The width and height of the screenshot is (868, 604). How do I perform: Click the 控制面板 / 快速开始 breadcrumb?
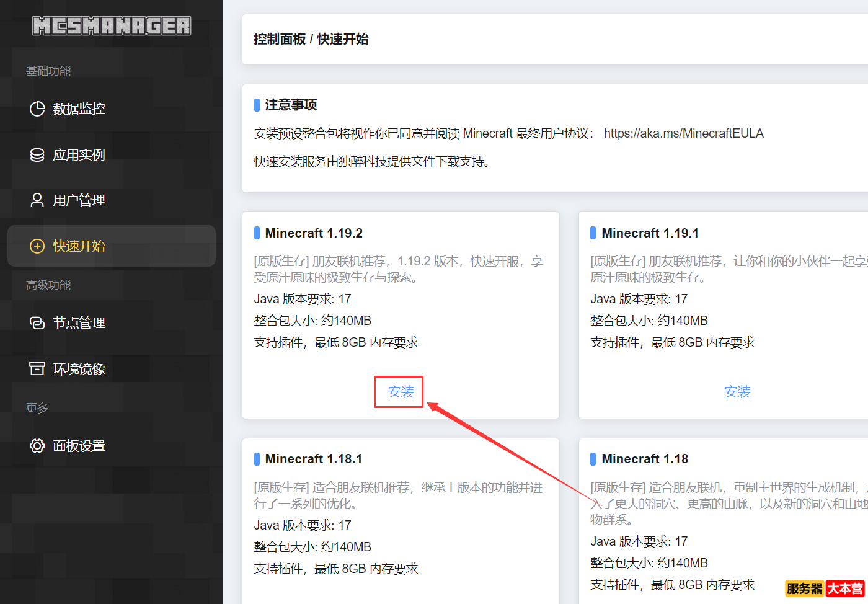pos(311,39)
